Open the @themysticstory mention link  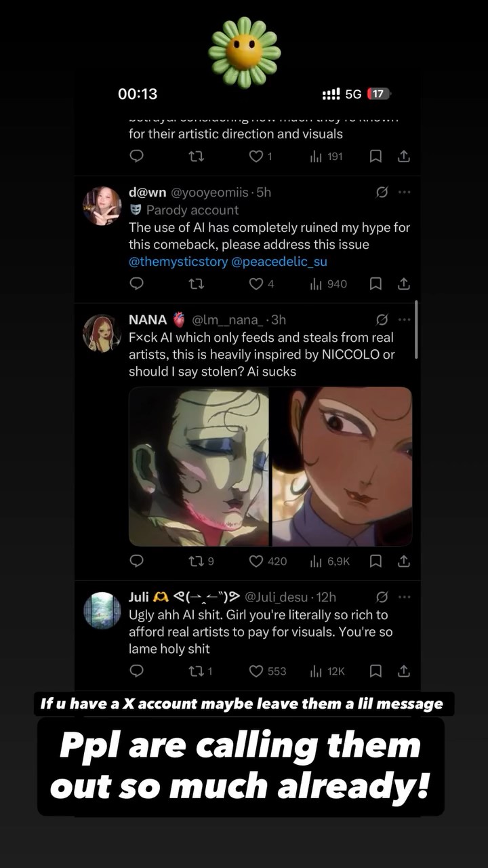(x=178, y=262)
